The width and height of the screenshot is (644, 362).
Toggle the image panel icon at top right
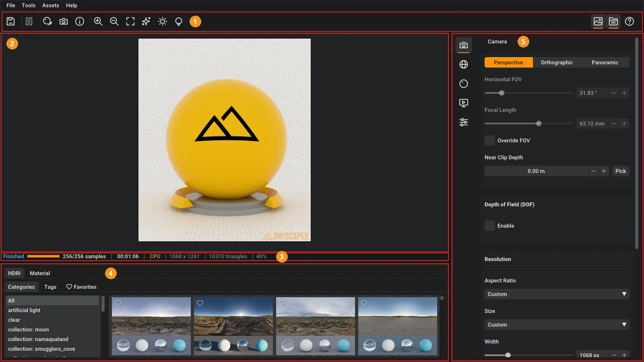598,21
